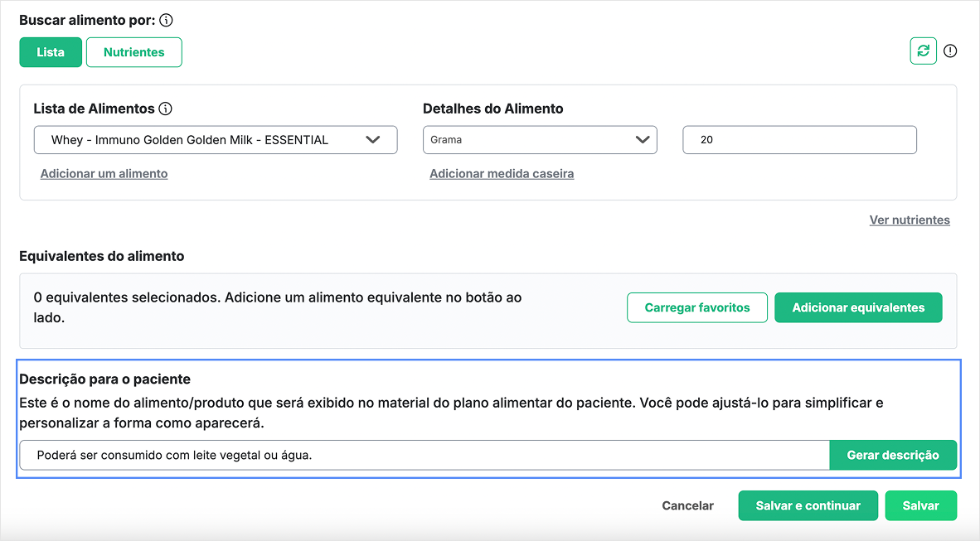
Task: Open the 'Ver nutrientes' link
Action: (910, 220)
